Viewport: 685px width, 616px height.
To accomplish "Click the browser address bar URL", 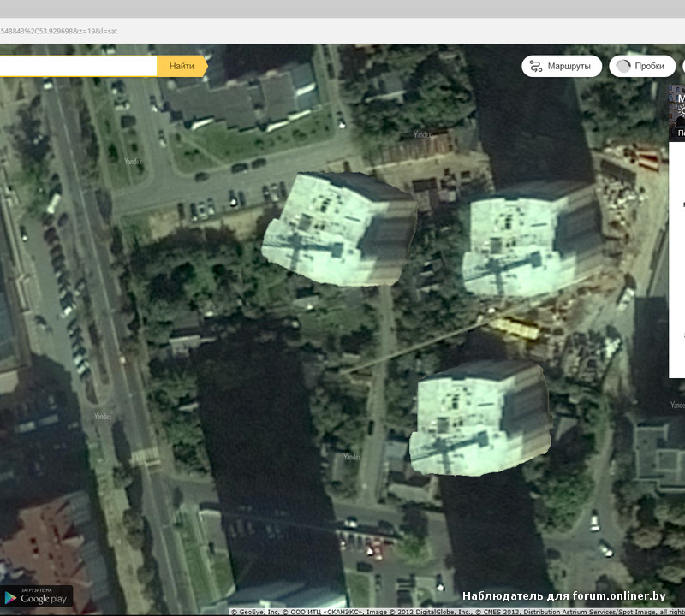I will [58, 31].
